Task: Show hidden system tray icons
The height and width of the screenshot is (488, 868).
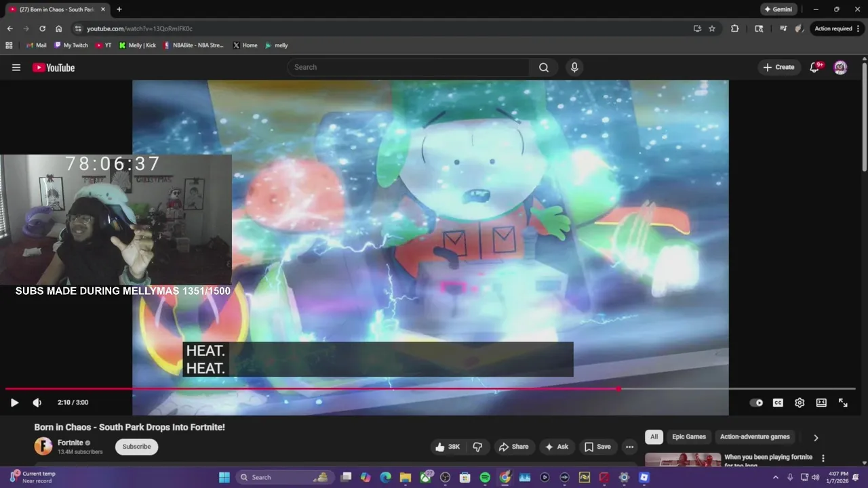Action: click(x=776, y=477)
